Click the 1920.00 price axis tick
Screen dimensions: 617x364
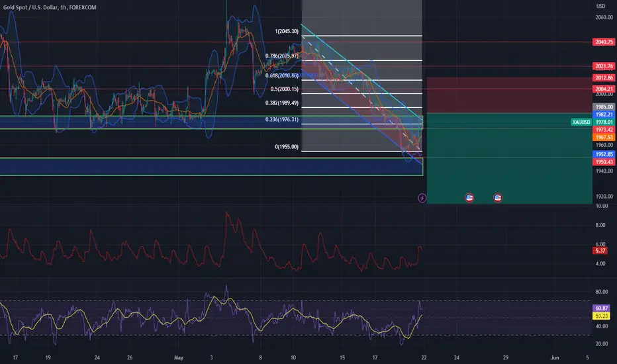point(604,197)
